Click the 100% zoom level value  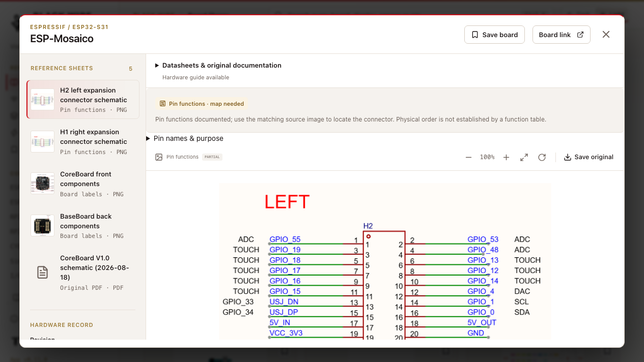pyautogui.click(x=487, y=158)
